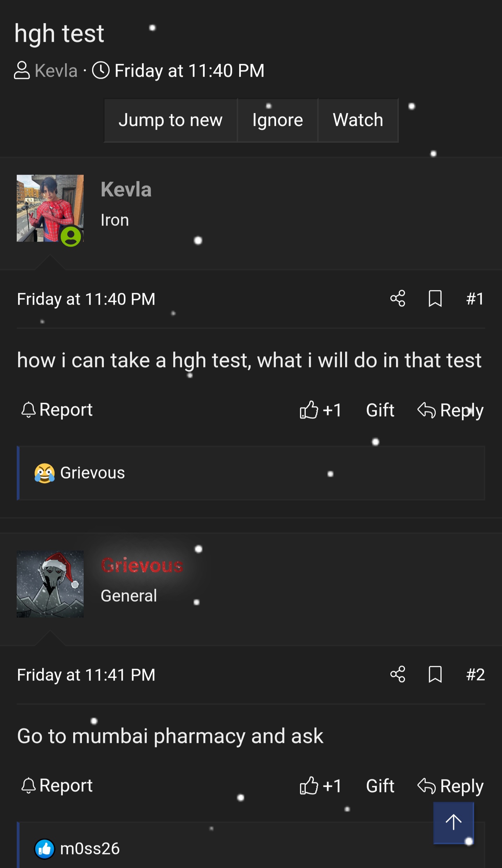The width and height of the screenshot is (502, 868).
Task: Open post number #1 permalink
Action: click(x=475, y=299)
